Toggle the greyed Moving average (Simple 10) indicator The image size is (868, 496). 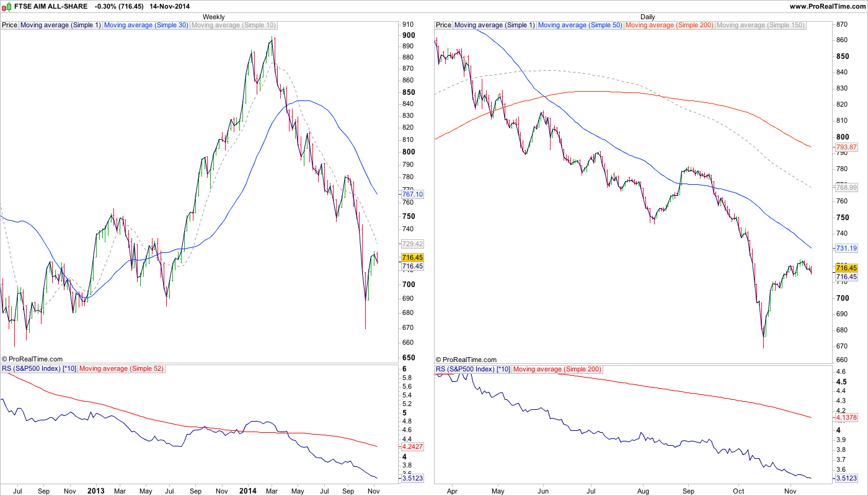[234, 25]
